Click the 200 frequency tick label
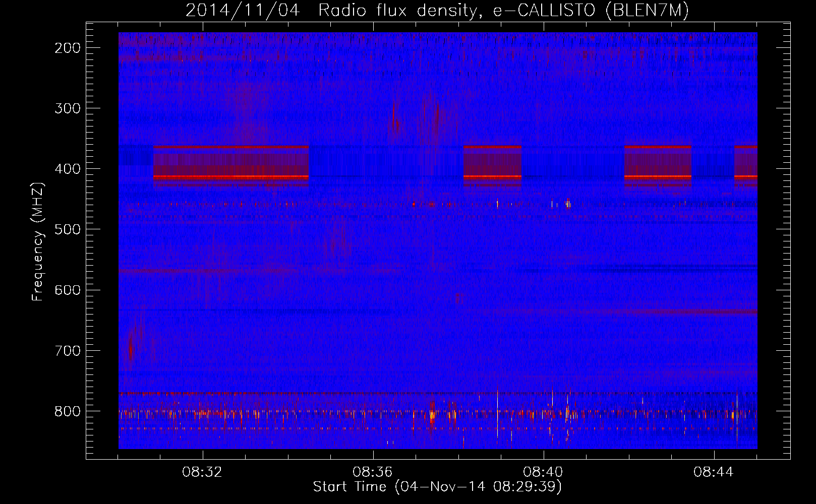 (67, 48)
